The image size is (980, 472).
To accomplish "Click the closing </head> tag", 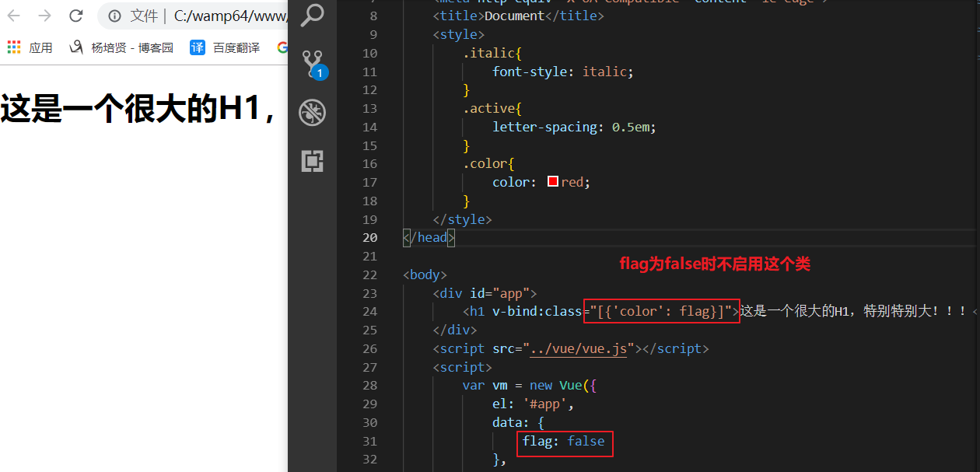I will click(429, 237).
